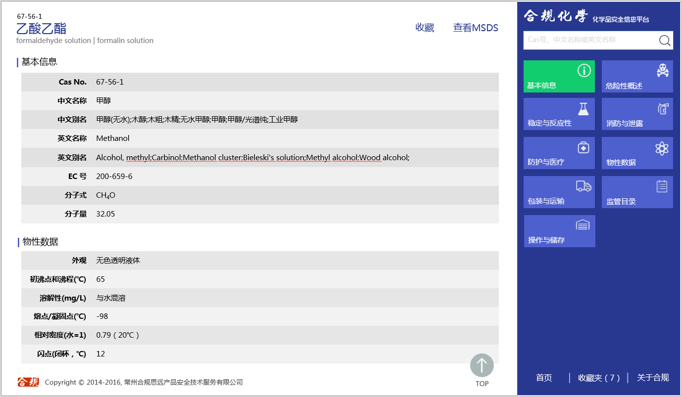The height and width of the screenshot is (397, 682).
Task: Open the 基本信息 info tile
Action: tap(559, 77)
